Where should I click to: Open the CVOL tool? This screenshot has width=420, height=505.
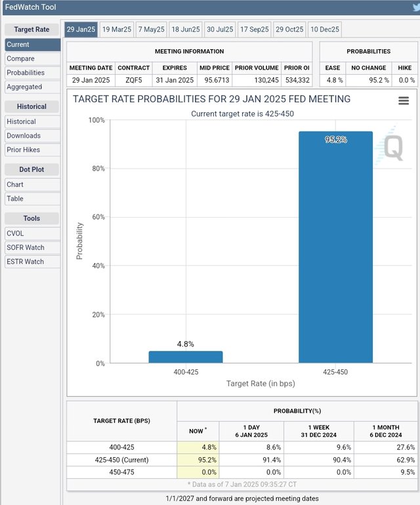(33, 233)
